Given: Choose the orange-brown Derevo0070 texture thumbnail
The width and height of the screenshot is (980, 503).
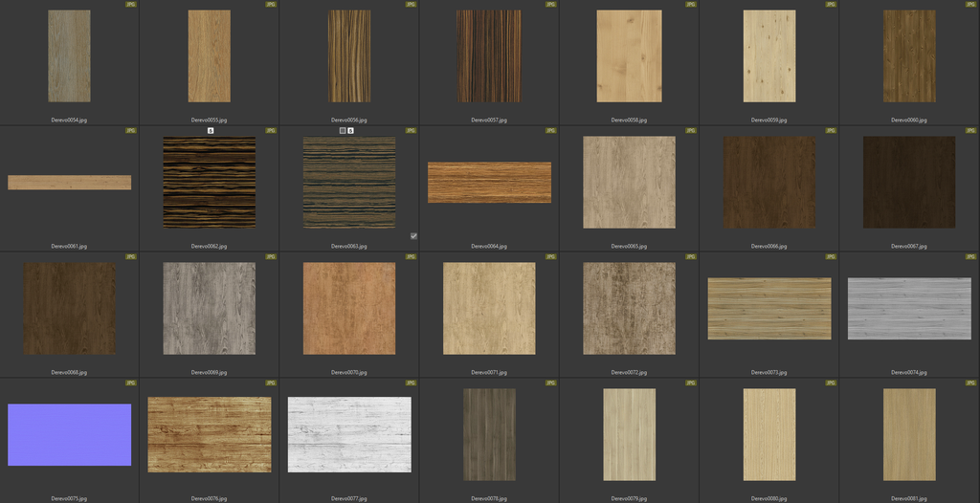Looking at the screenshot, I should click(349, 308).
